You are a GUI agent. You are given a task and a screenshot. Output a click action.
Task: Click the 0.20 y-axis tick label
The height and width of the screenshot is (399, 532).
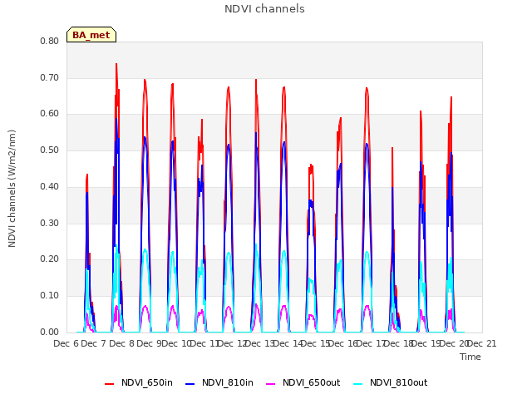(x=50, y=259)
